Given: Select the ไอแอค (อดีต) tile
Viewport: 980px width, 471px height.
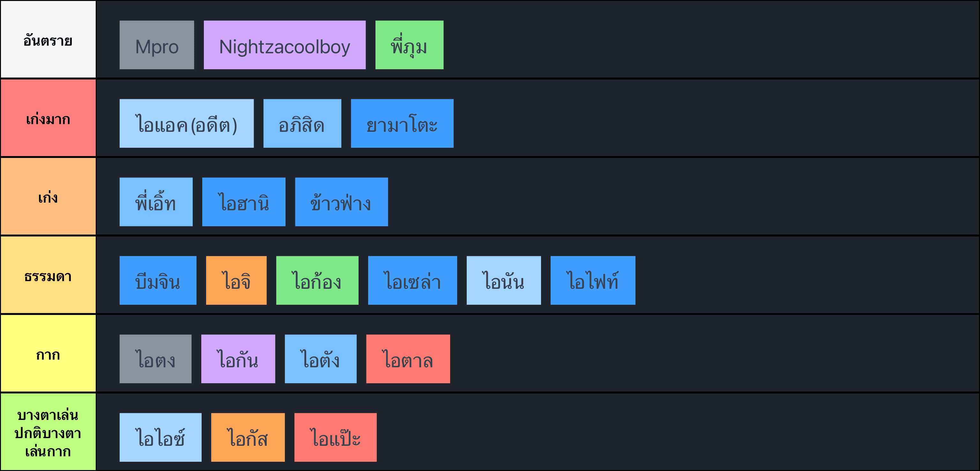Looking at the screenshot, I should [186, 123].
